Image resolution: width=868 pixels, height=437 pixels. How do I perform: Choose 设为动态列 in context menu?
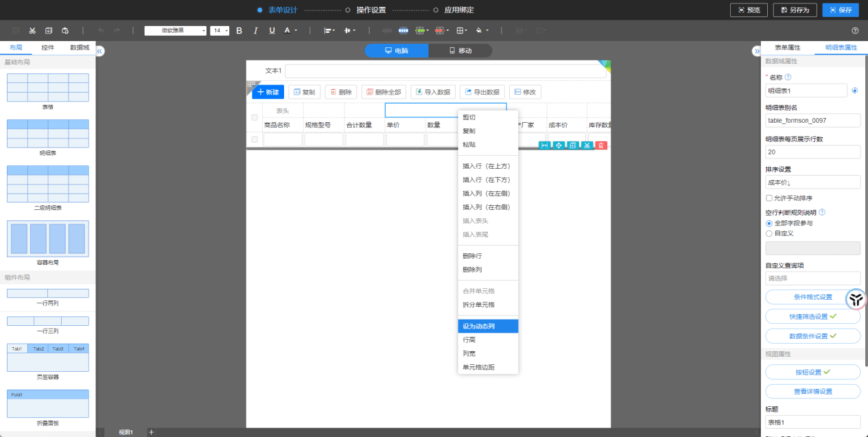488,326
